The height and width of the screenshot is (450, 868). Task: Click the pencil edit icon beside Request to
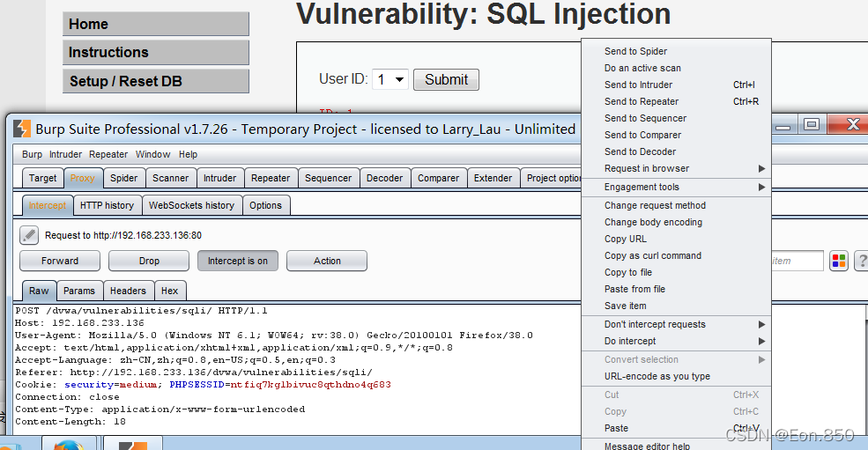[x=29, y=235]
